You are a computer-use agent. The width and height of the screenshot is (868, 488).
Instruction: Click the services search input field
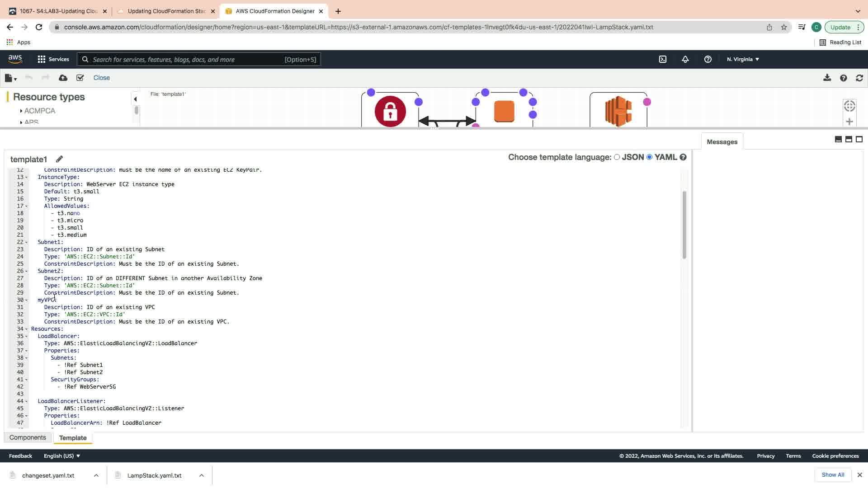[x=188, y=59]
